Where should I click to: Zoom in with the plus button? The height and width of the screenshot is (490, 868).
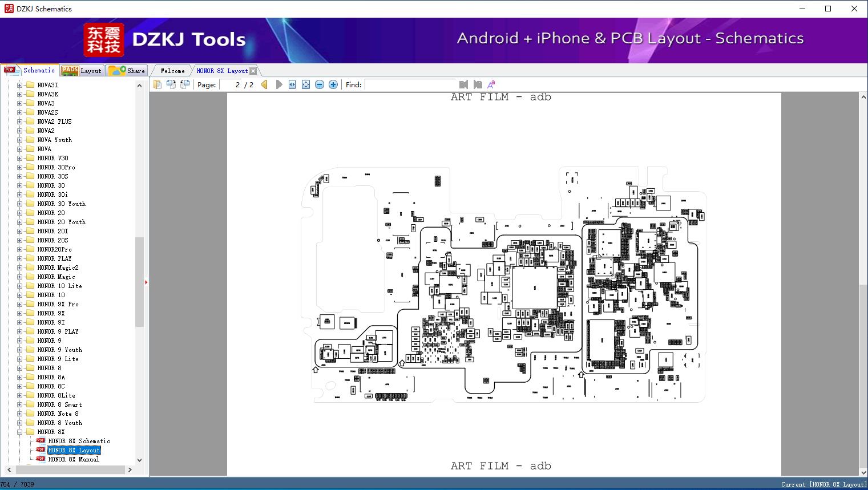click(x=333, y=84)
